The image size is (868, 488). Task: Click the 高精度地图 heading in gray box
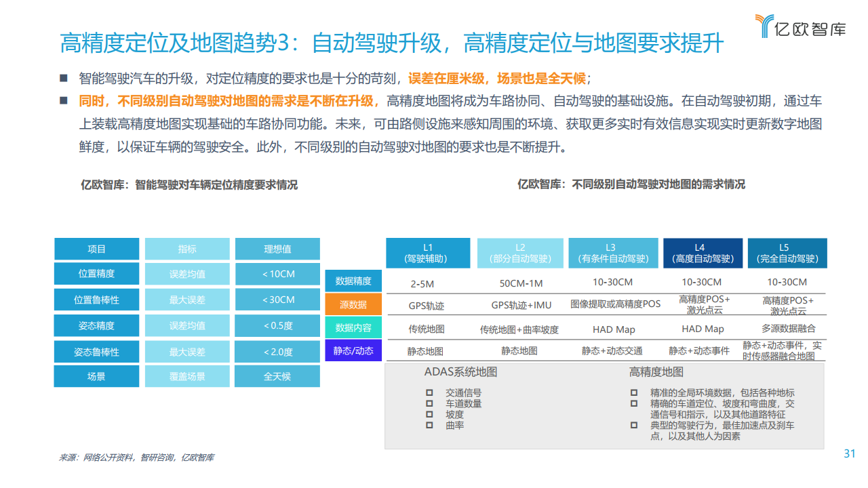pos(656,371)
